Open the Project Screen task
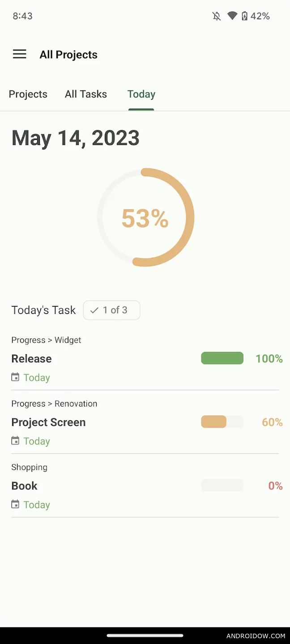 pyautogui.click(x=48, y=422)
